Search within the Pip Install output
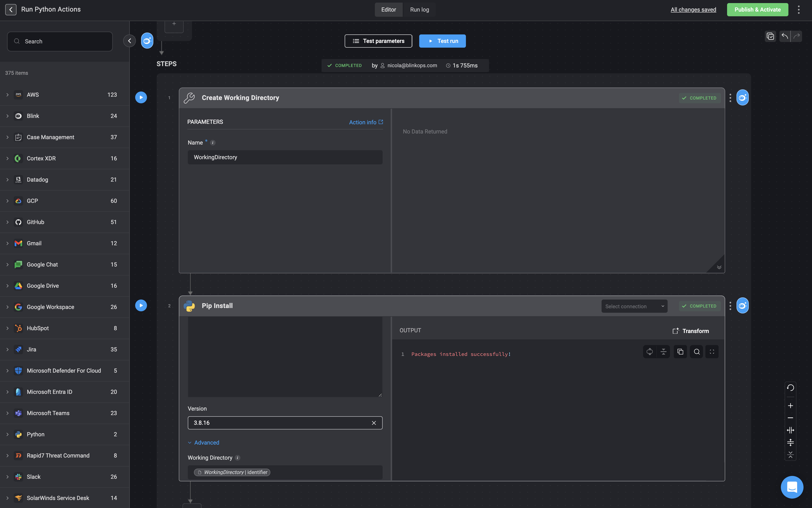The image size is (812, 508). [x=696, y=352]
